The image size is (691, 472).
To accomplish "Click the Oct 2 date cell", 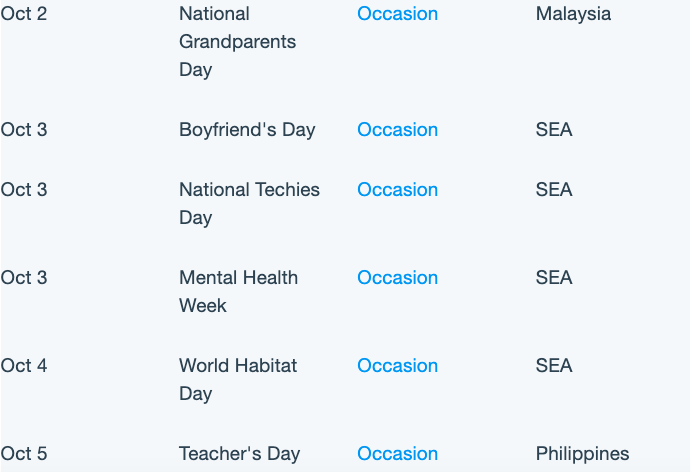I will coord(24,14).
